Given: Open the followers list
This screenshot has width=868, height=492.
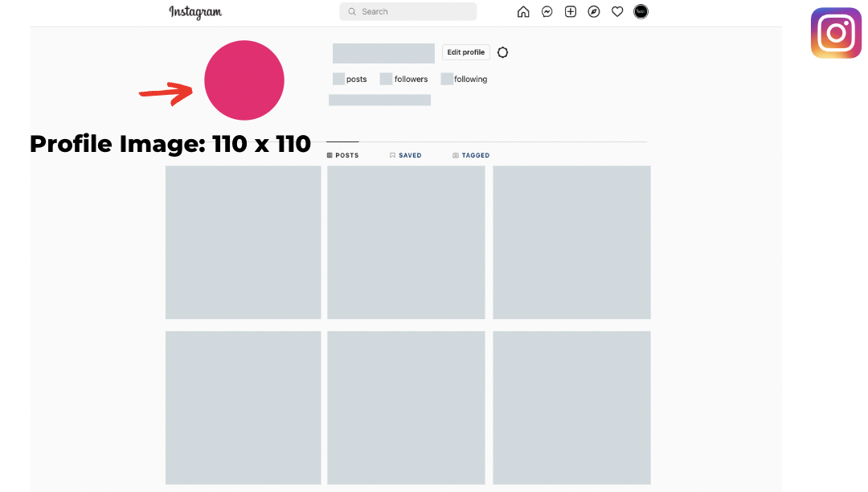Looking at the screenshot, I should point(404,79).
